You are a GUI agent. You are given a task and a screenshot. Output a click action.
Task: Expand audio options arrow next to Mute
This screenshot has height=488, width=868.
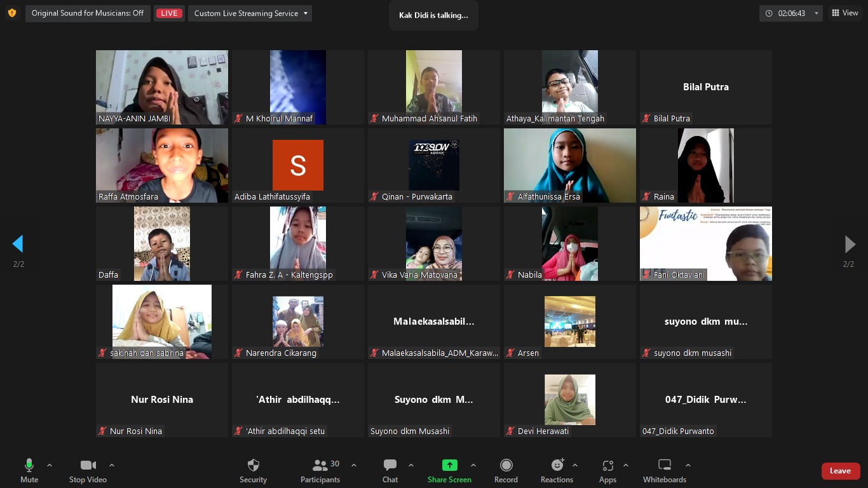click(50, 465)
